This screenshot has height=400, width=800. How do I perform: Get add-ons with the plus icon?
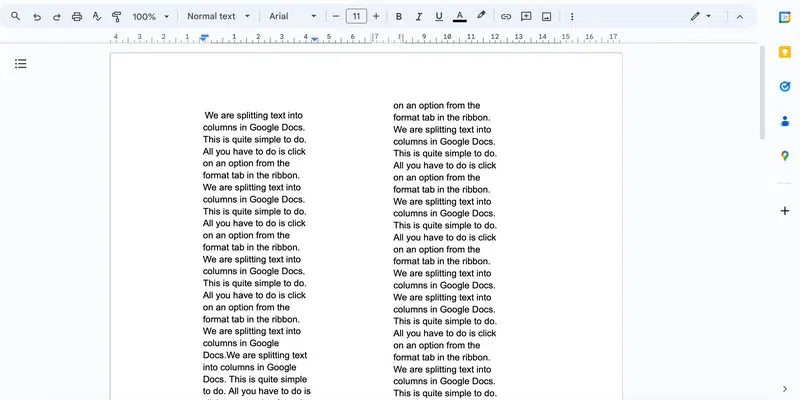[785, 211]
